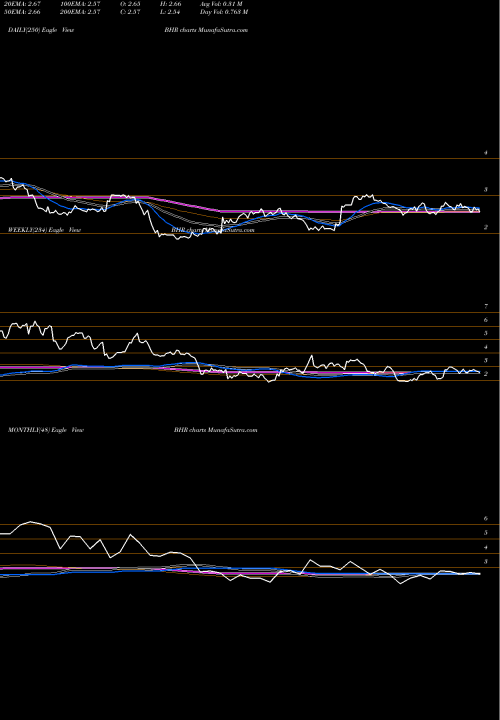This screenshot has height=720, width=500.
Task: Click the 200EMA: 2.57 reading
Action: [80, 12]
